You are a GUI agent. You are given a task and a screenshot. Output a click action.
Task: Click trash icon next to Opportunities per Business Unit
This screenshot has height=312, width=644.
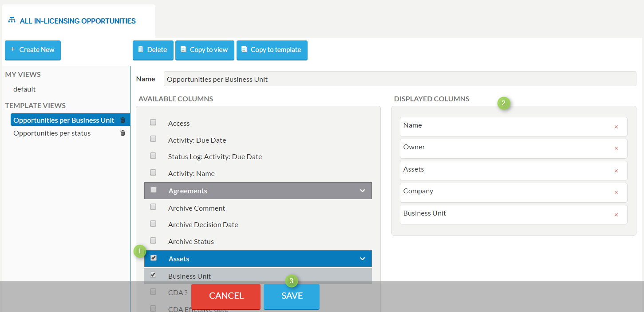pyautogui.click(x=123, y=120)
